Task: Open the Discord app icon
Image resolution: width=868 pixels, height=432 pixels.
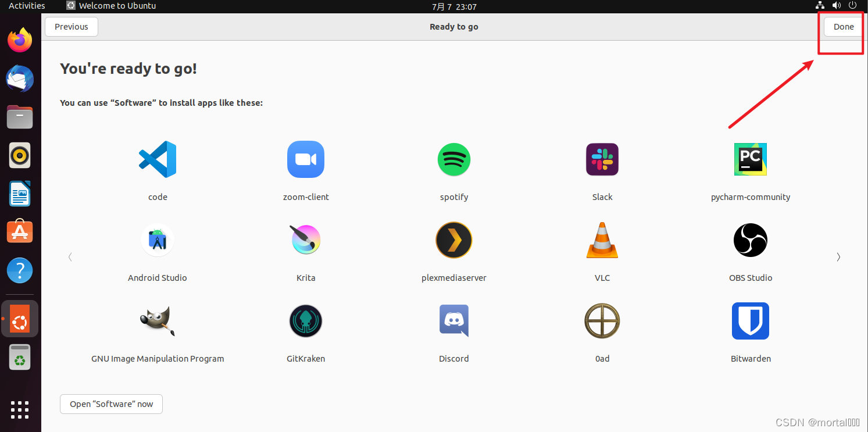Action: coord(454,321)
